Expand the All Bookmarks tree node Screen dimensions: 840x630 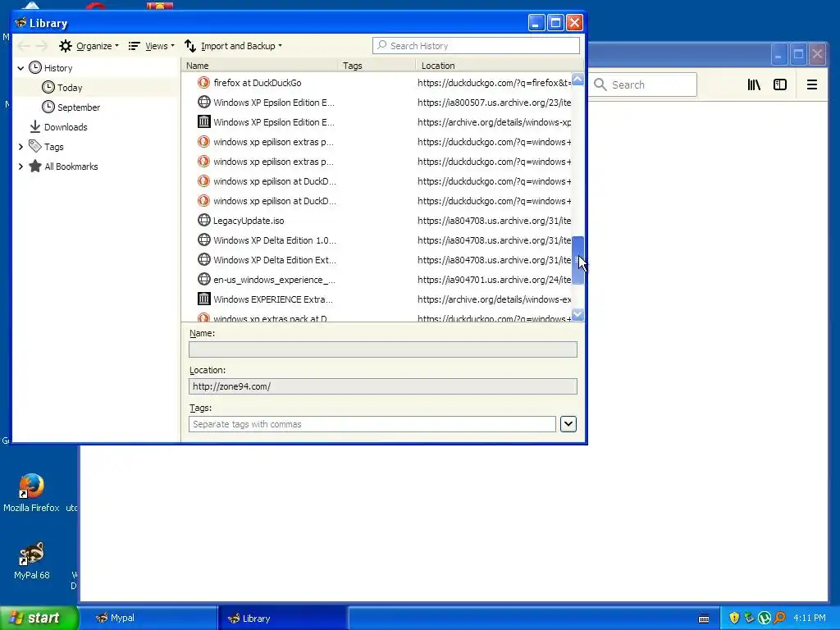(21, 167)
